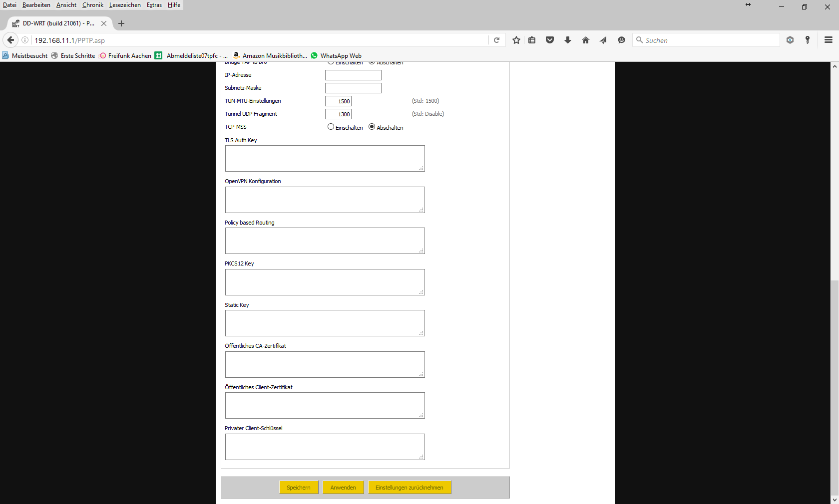Image resolution: width=839 pixels, height=504 pixels.
Task: Click the page scrollbar down arrow
Action: point(835,499)
